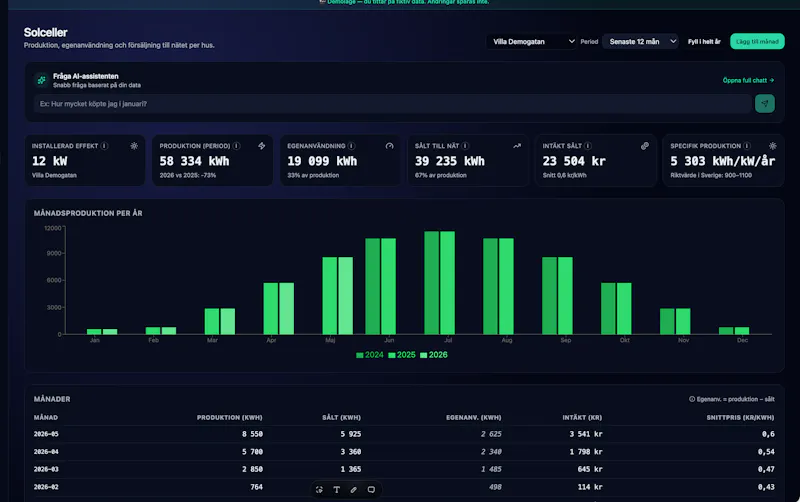This screenshot has width=800, height=502.
Task: Click the sun icon in Specifik produktion card
Action: pyautogui.click(x=773, y=146)
